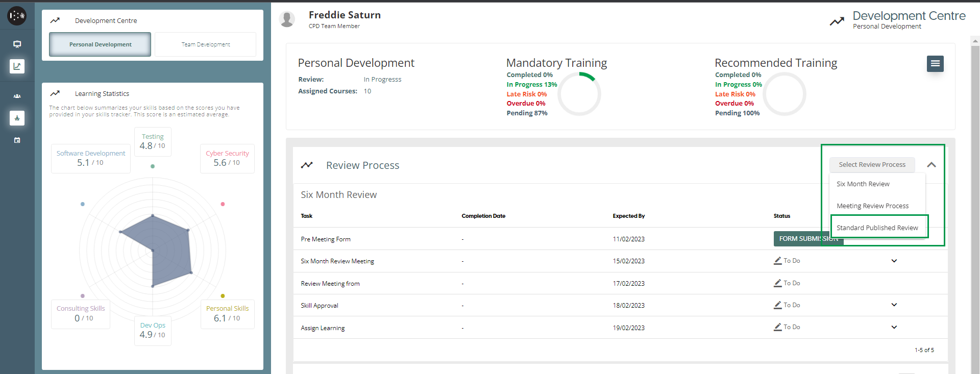Choose Six Month Review from the list
This screenshot has width=980, height=374.
pyautogui.click(x=863, y=184)
